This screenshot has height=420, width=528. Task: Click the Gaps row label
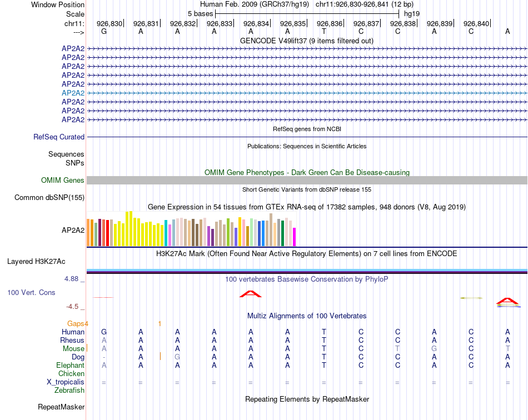tap(76, 324)
